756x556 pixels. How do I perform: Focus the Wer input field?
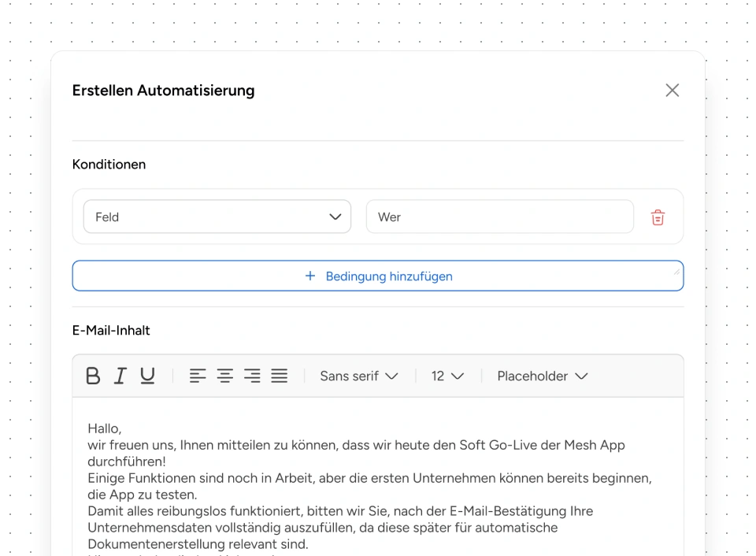[x=499, y=217]
